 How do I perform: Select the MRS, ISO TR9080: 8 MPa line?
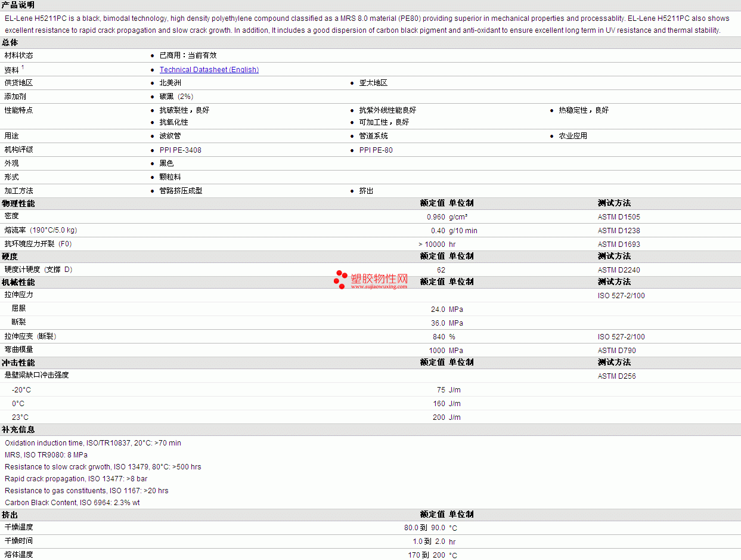[x=46, y=455]
